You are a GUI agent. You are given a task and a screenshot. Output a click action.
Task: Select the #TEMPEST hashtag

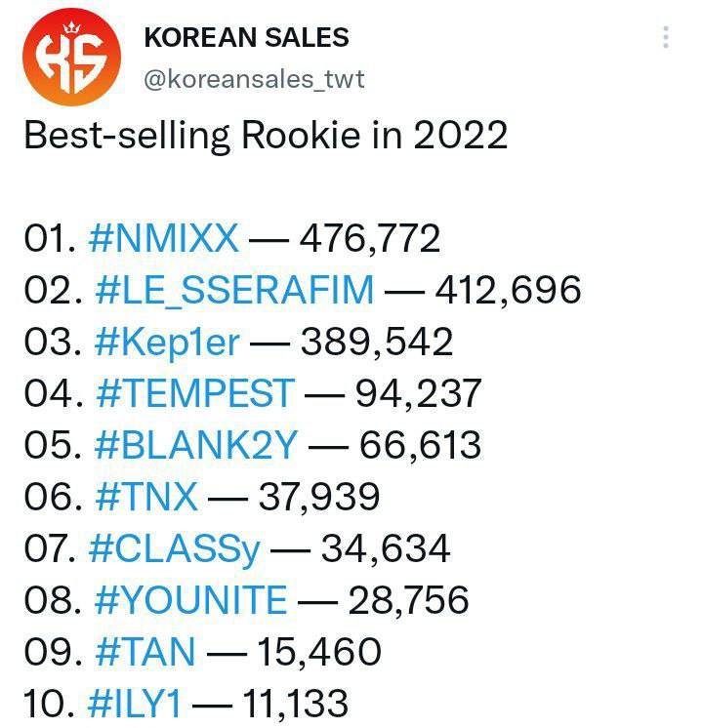pos(194,393)
